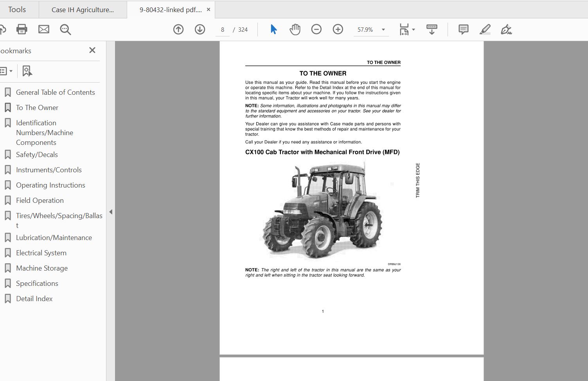Click the TO THE OWNER page heading
Screen dimensions: 588x381
[x=323, y=73]
